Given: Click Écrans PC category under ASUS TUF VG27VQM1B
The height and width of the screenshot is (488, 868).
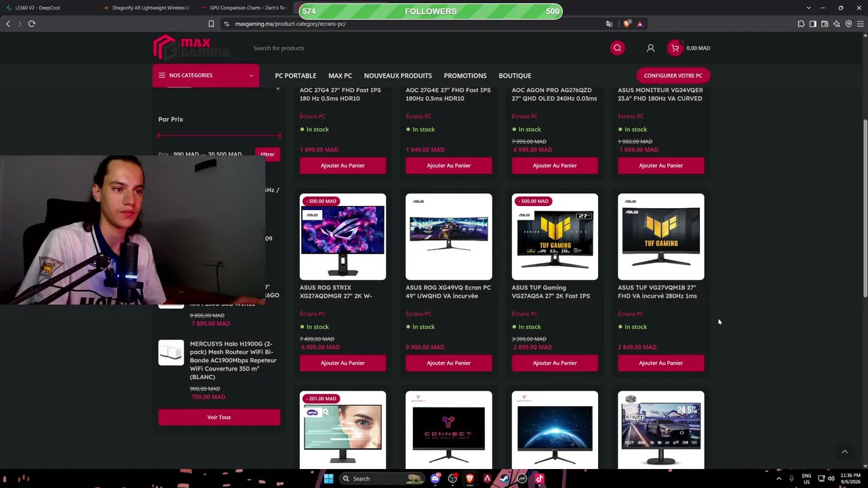Looking at the screenshot, I should pyautogui.click(x=631, y=314).
